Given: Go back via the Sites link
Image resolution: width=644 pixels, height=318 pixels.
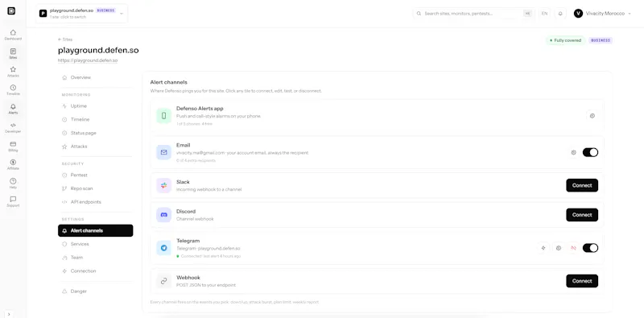Looking at the screenshot, I should pyautogui.click(x=65, y=39).
